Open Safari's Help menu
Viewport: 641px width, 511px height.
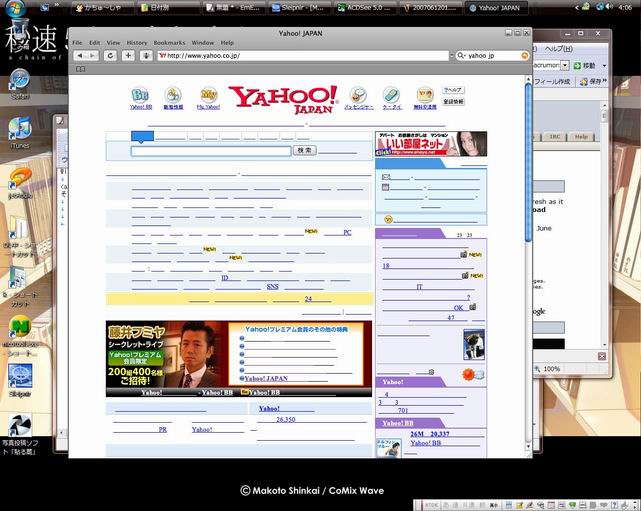pyautogui.click(x=227, y=43)
